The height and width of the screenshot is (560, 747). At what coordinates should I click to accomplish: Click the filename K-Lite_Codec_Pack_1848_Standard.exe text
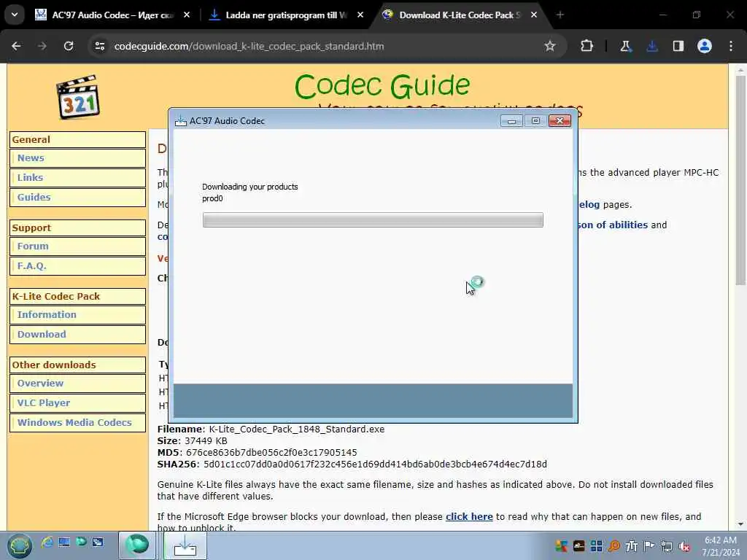(x=296, y=429)
